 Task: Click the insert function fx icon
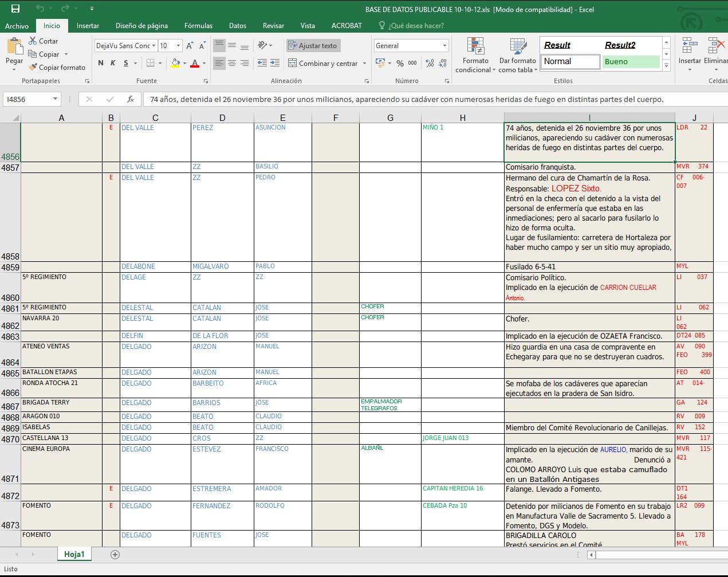(131, 99)
